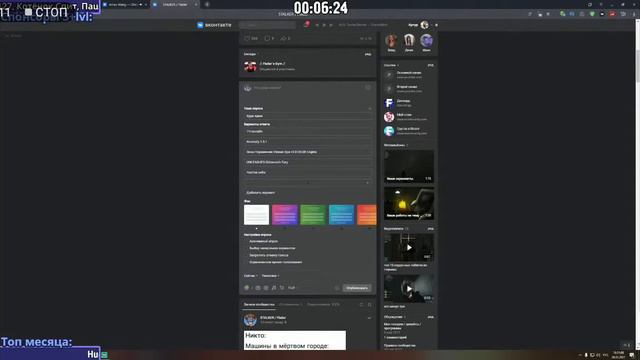Select the blue poll background
The width and height of the screenshot is (640, 360).
coord(341,215)
